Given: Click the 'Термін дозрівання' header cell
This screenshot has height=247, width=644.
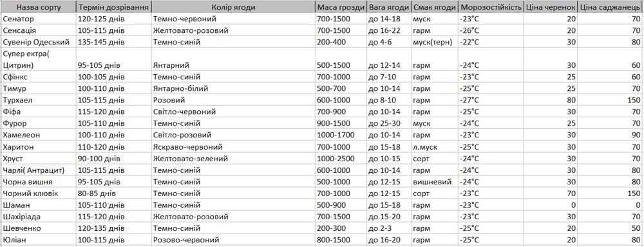Looking at the screenshot, I should click(x=114, y=7).
